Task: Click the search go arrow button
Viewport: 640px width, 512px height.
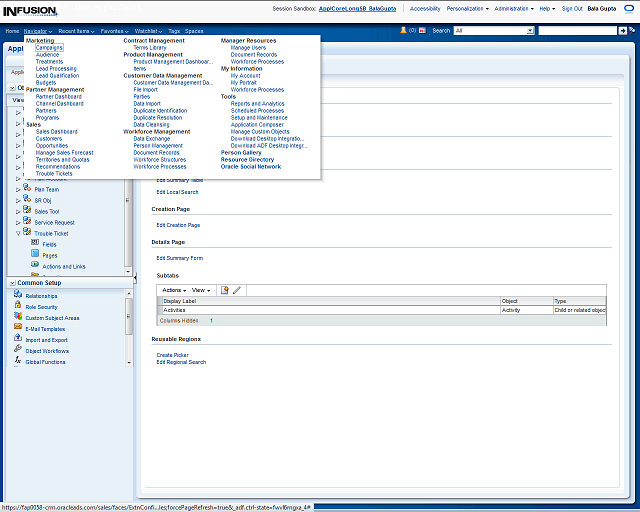Action: pyautogui.click(x=623, y=31)
